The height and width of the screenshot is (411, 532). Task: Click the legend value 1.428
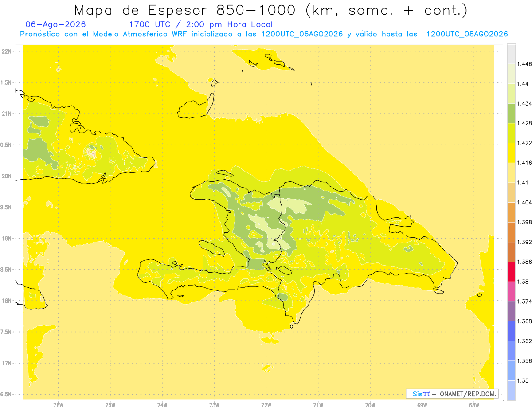[x=524, y=123]
